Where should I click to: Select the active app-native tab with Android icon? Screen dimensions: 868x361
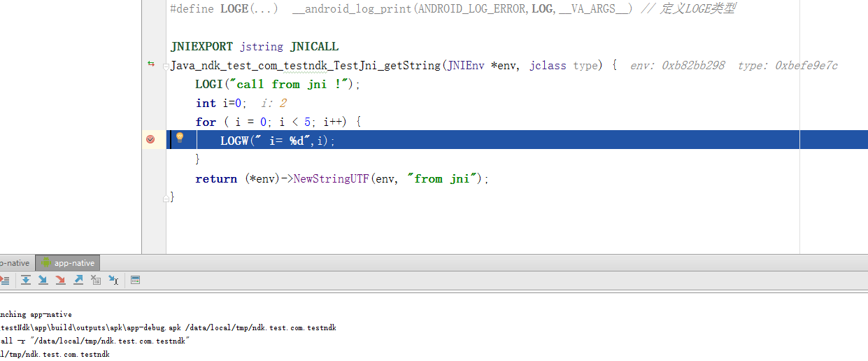click(x=68, y=263)
